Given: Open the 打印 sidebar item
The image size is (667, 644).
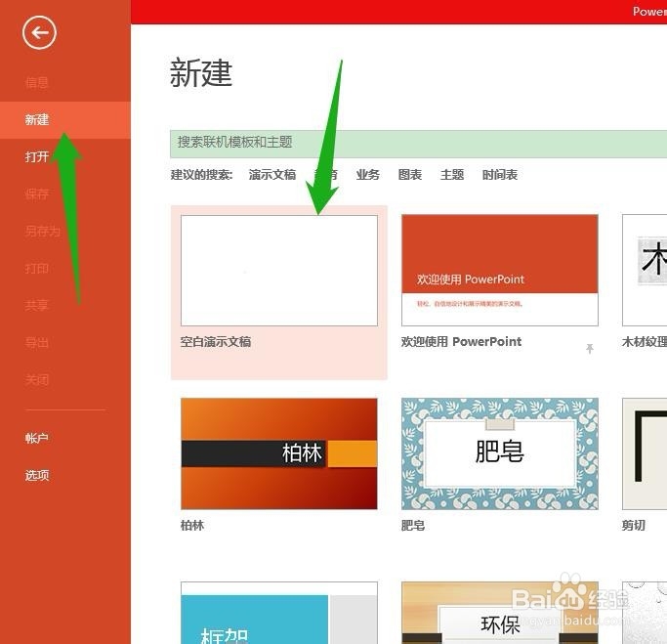Looking at the screenshot, I should pyautogui.click(x=36, y=268).
